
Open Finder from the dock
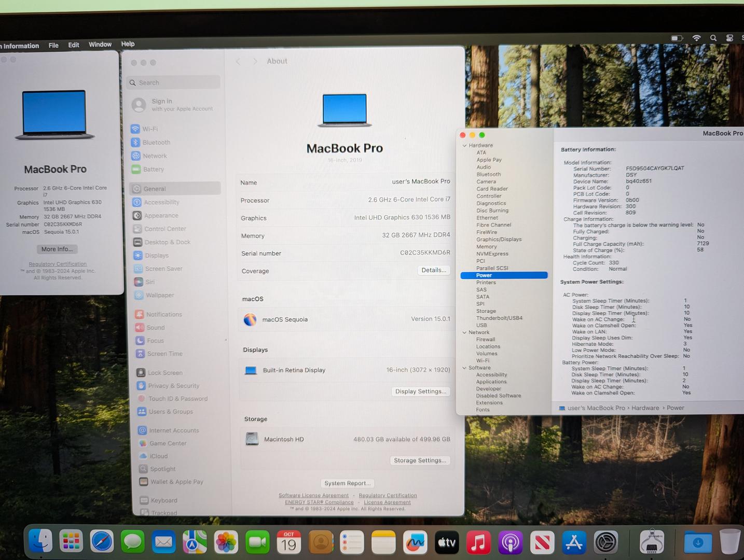pyautogui.click(x=40, y=542)
